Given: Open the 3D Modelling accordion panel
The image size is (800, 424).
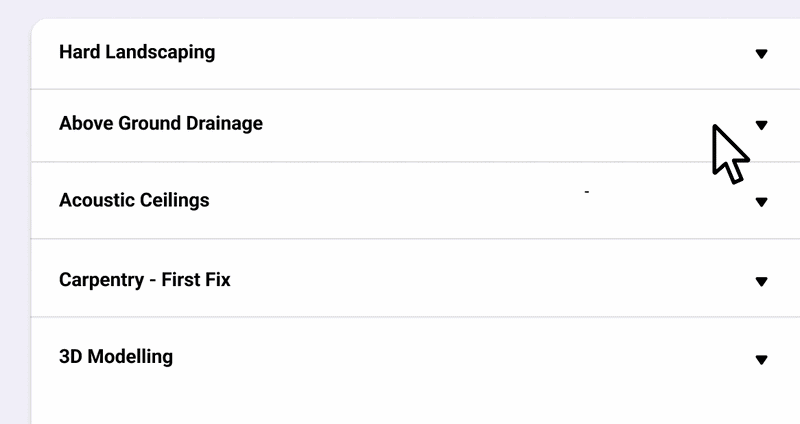Looking at the screenshot, I should click(400, 357).
